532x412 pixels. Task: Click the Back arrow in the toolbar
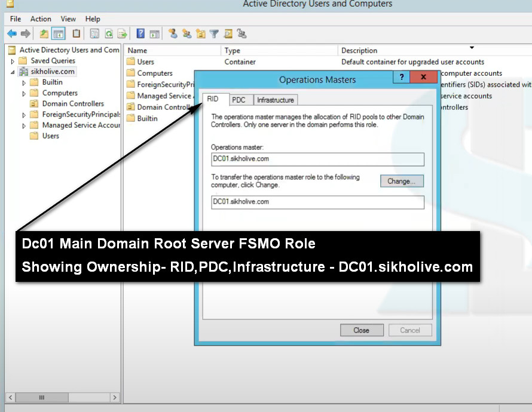click(x=11, y=34)
